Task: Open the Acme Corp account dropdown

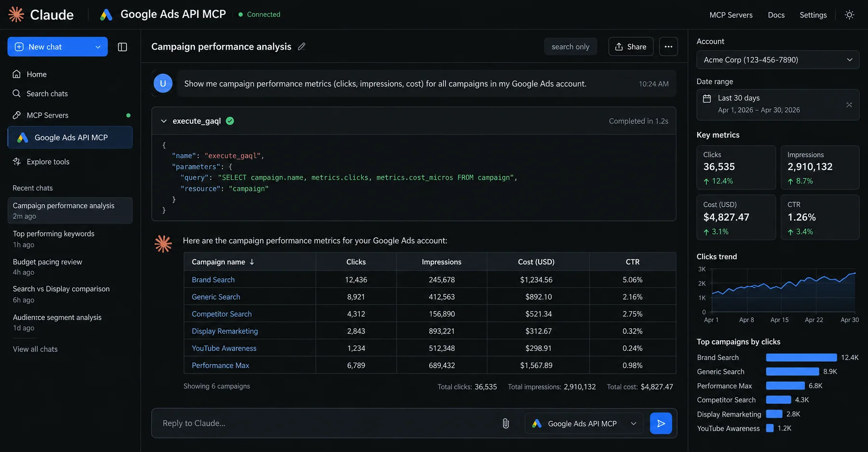Action: (x=778, y=60)
